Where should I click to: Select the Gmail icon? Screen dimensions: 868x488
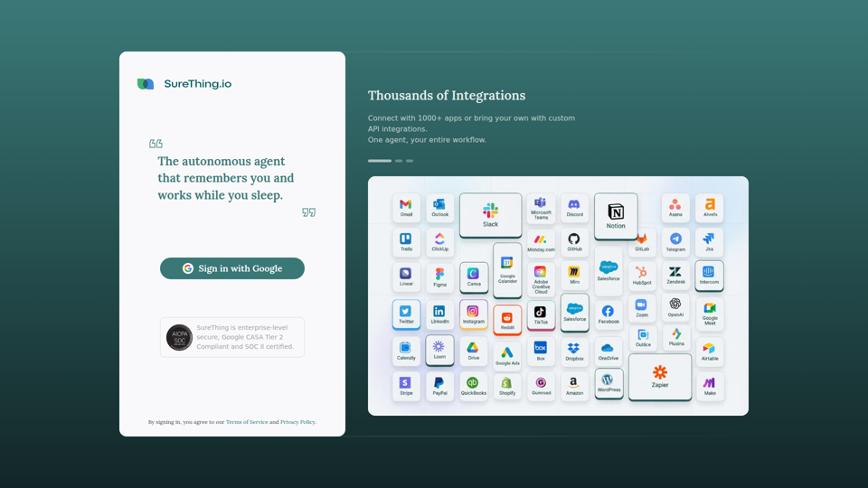(x=406, y=208)
